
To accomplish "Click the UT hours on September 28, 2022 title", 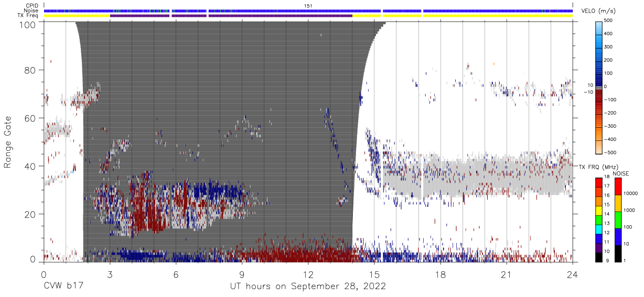I will click(308, 287).
